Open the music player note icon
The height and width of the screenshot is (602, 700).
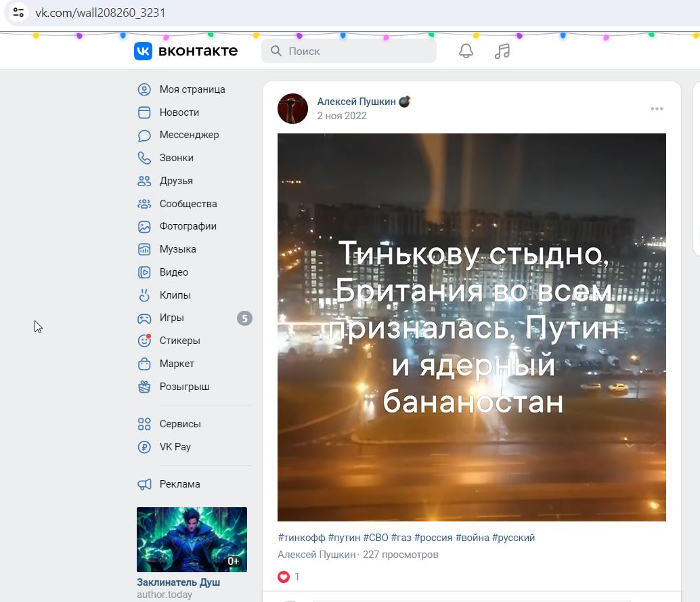click(502, 51)
